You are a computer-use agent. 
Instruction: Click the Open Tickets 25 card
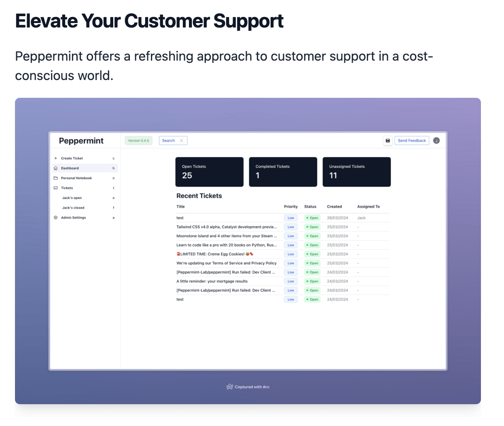click(x=210, y=172)
